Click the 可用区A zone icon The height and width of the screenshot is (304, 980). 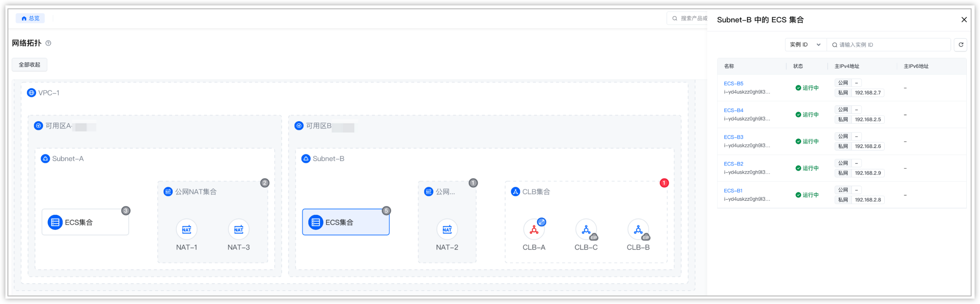[x=39, y=125]
